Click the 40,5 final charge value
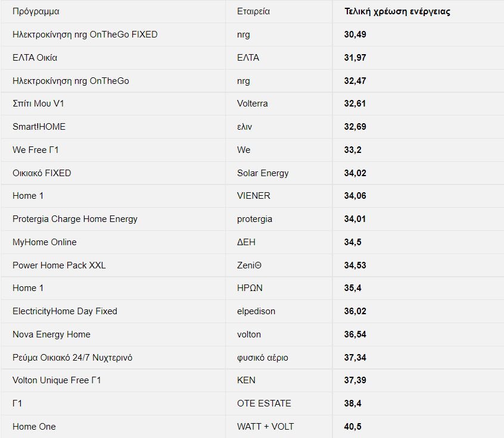Image resolution: width=504 pixels, height=438 pixels. tap(353, 427)
